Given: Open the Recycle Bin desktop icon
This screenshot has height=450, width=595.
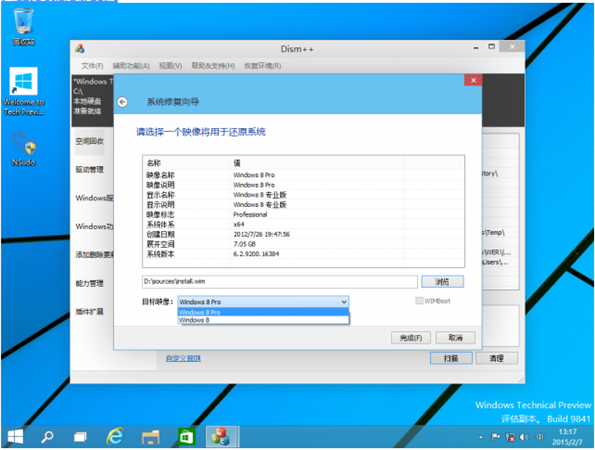Looking at the screenshot, I should tap(24, 27).
